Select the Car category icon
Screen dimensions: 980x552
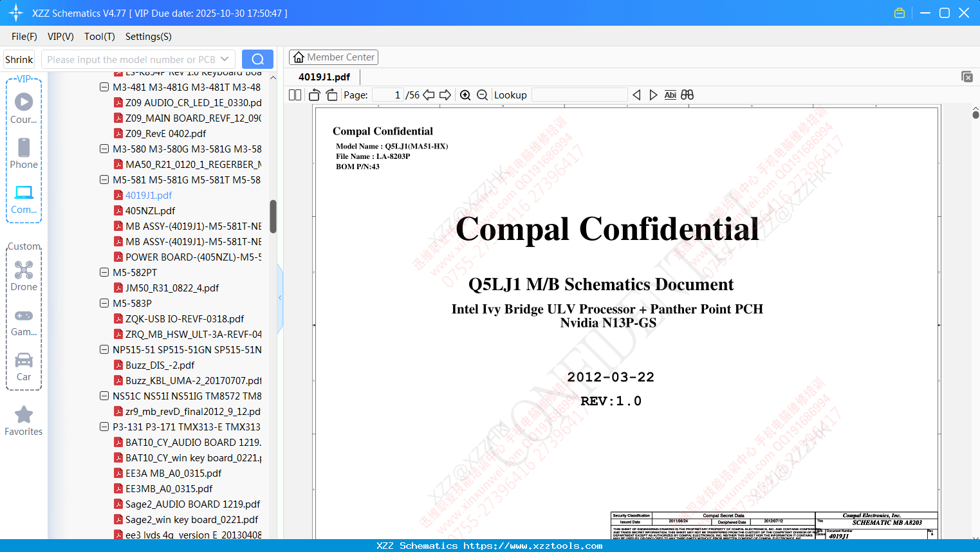coord(24,367)
